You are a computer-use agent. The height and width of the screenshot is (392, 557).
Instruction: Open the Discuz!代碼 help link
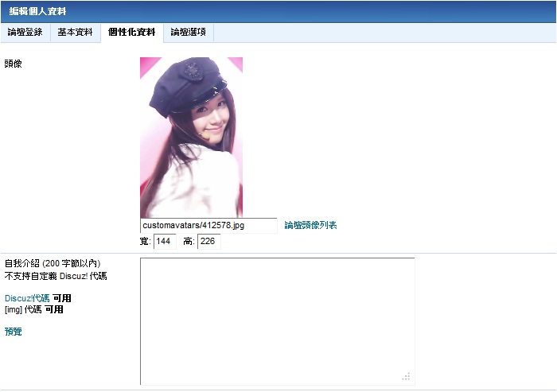coord(27,298)
